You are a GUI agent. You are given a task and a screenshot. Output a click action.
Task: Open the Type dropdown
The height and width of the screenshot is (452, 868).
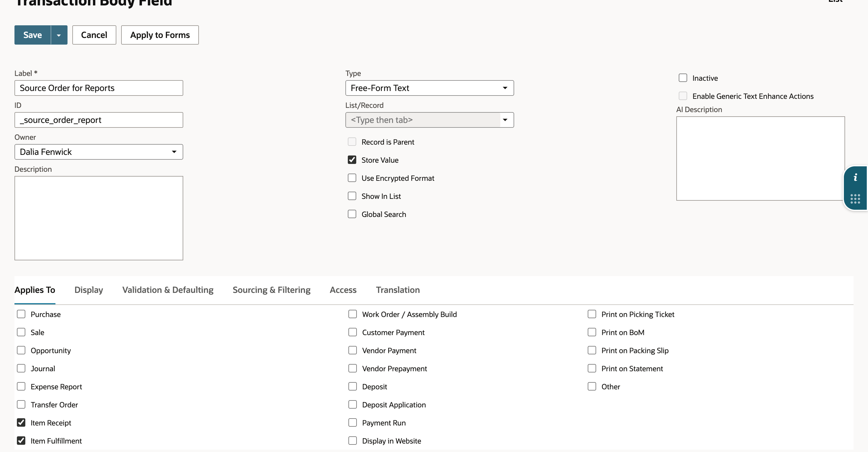[x=429, y=88]
